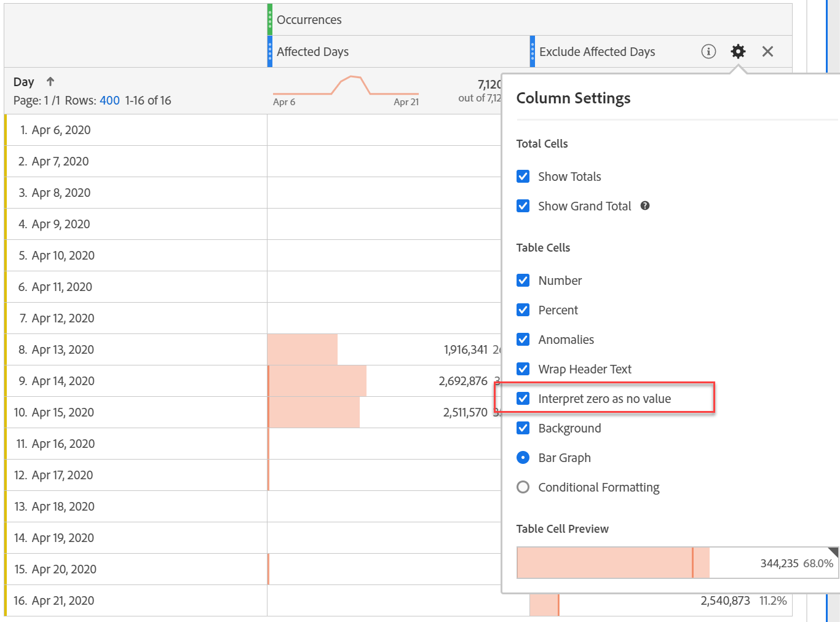Click the Day sort ascending arrow

pos(50,82)
